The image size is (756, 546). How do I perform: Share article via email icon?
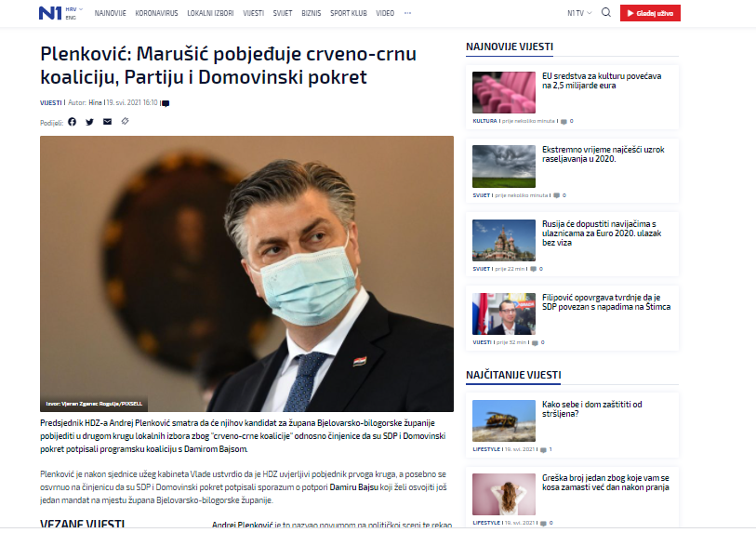[x=107, y=122]
